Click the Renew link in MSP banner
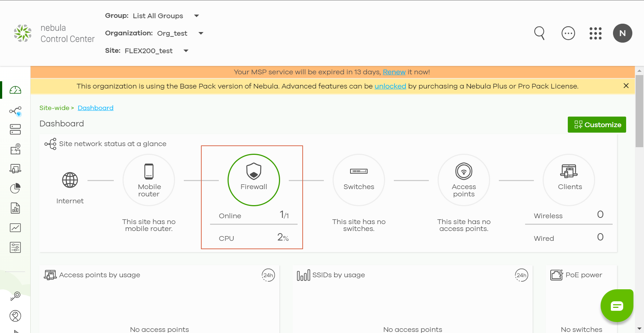Viewport: 644px width, 333px height. [x=394, y=72]
